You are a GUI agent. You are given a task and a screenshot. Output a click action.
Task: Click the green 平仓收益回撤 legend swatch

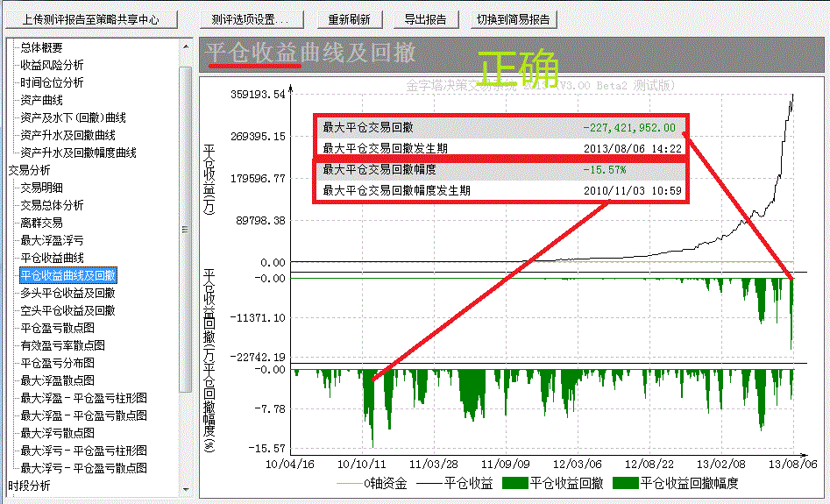coord(515,483)
